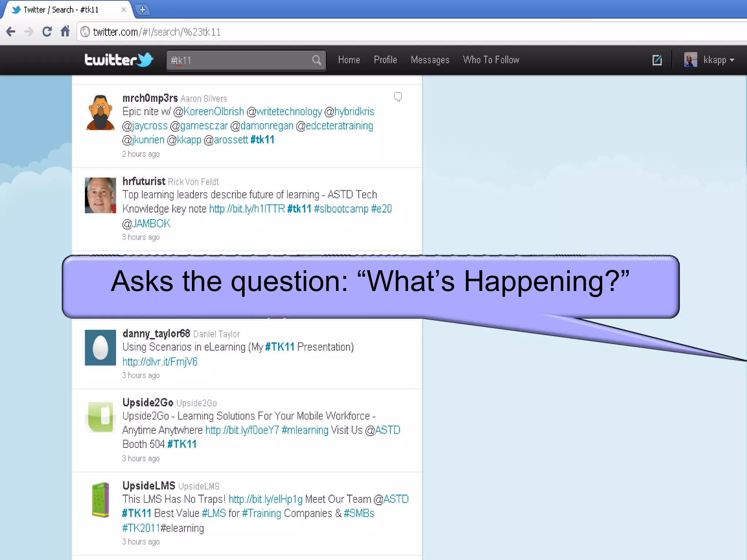Open the Home menu item
The image size is (747, 560).
[349, 60]
